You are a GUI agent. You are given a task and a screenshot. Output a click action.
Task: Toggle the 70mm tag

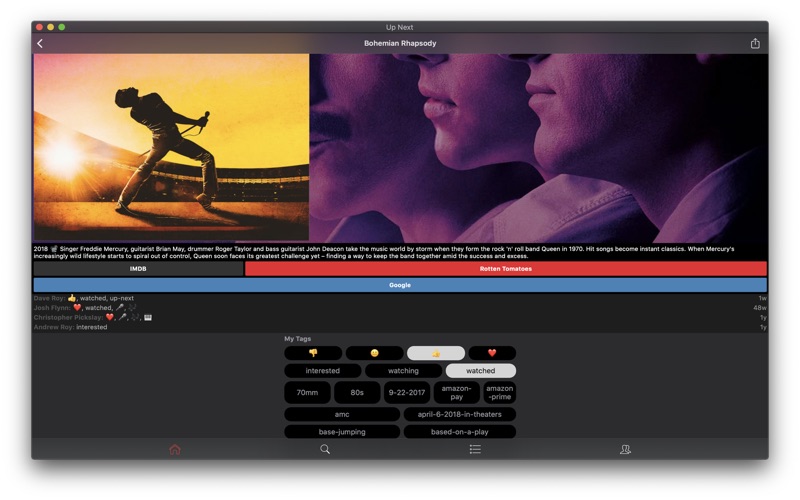[307, 393]
